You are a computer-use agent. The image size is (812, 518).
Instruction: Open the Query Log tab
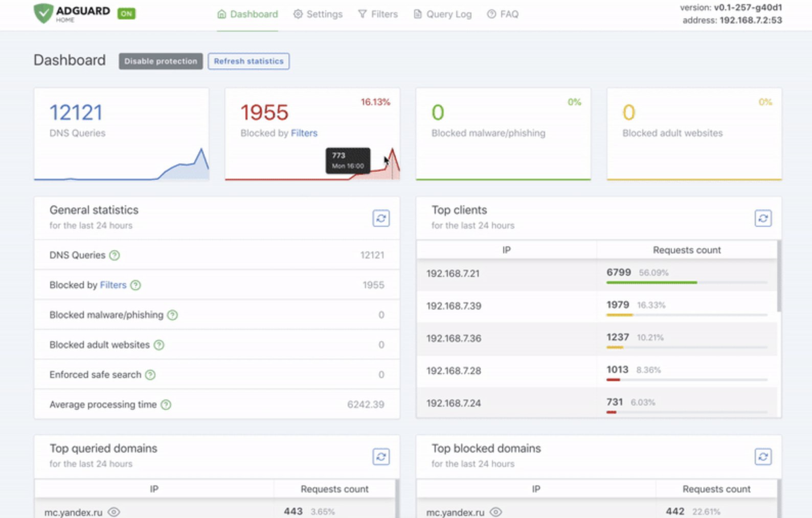[442, 14]
